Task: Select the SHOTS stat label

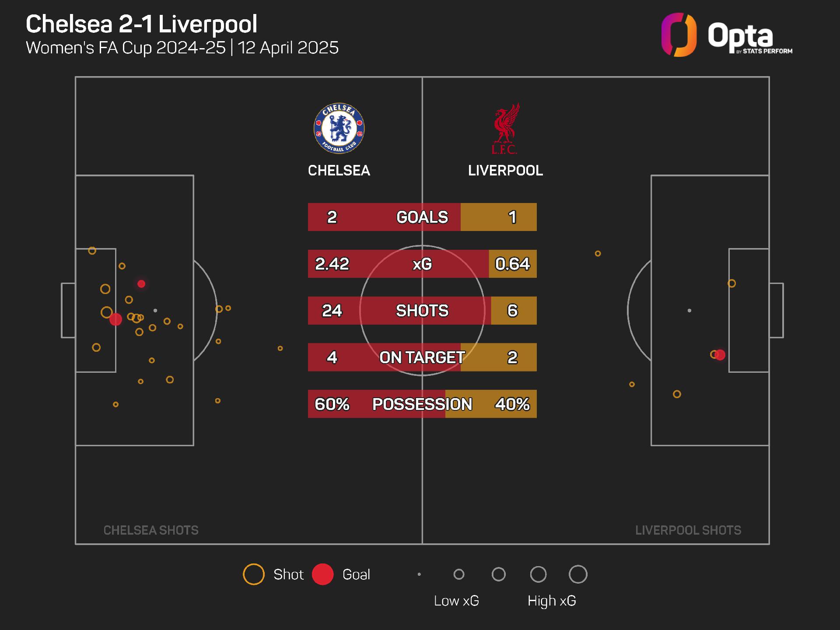Action: [422, 311]
